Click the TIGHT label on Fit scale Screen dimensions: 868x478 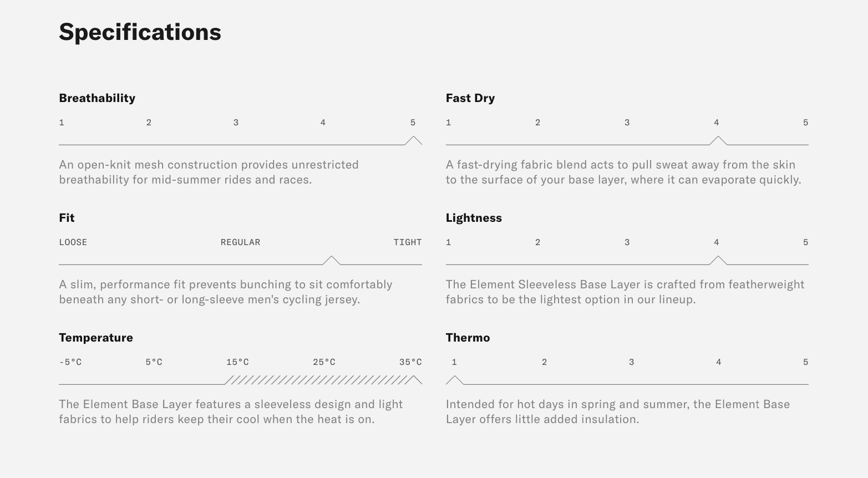click(408, 242)
